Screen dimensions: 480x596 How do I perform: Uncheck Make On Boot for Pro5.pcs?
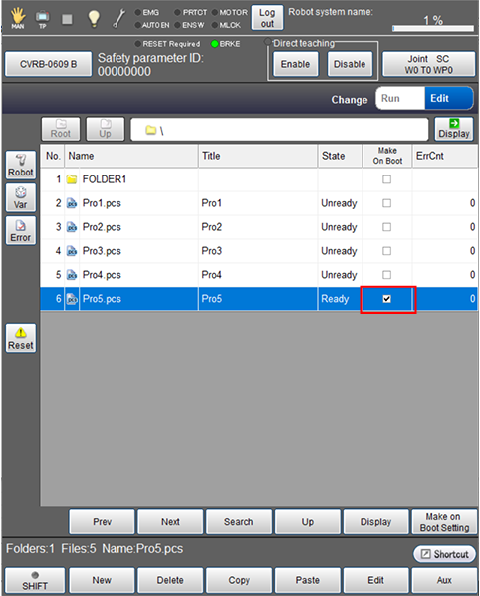387,299
